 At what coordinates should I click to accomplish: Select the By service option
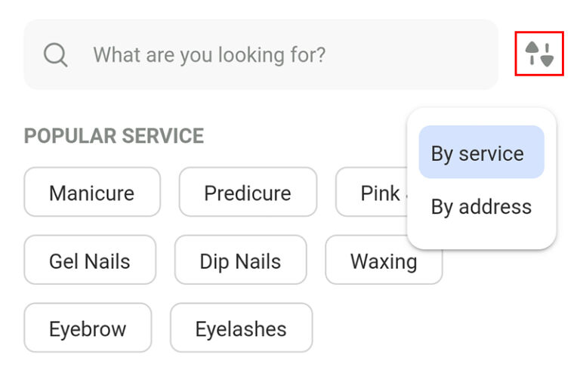click(481, 152)
